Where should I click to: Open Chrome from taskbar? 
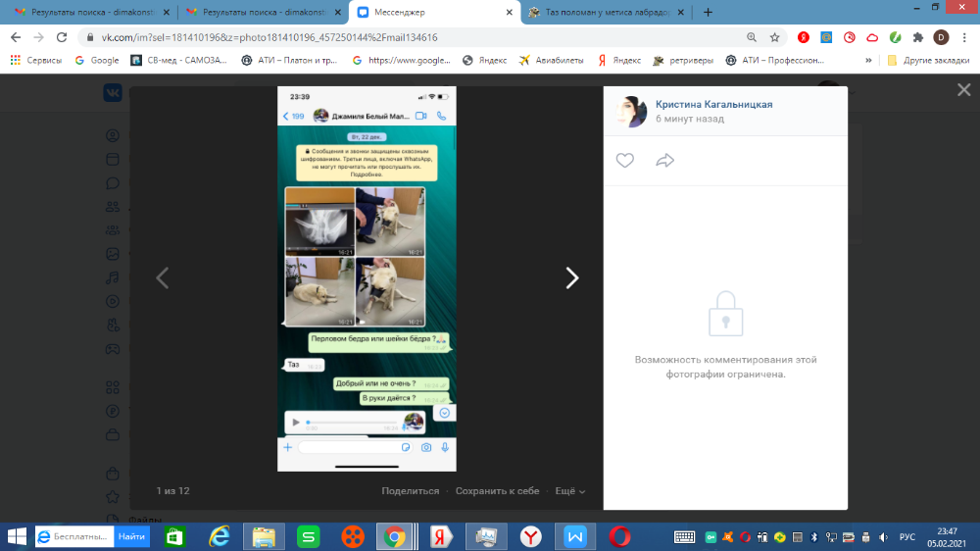(x=394, y=536)
